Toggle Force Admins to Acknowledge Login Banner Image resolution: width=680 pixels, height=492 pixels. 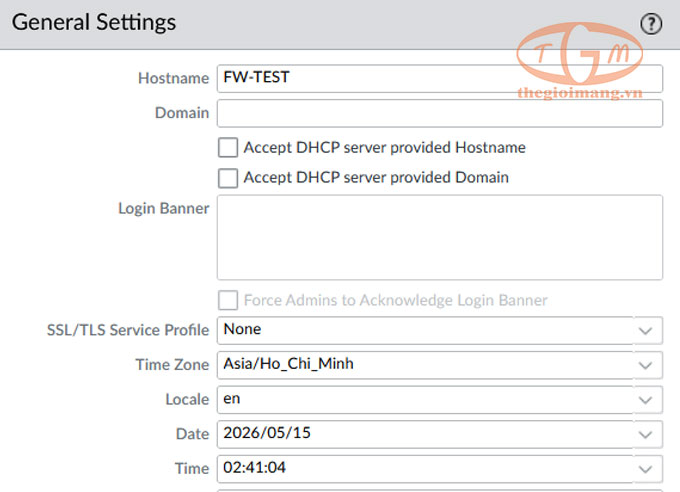point(228,300)
